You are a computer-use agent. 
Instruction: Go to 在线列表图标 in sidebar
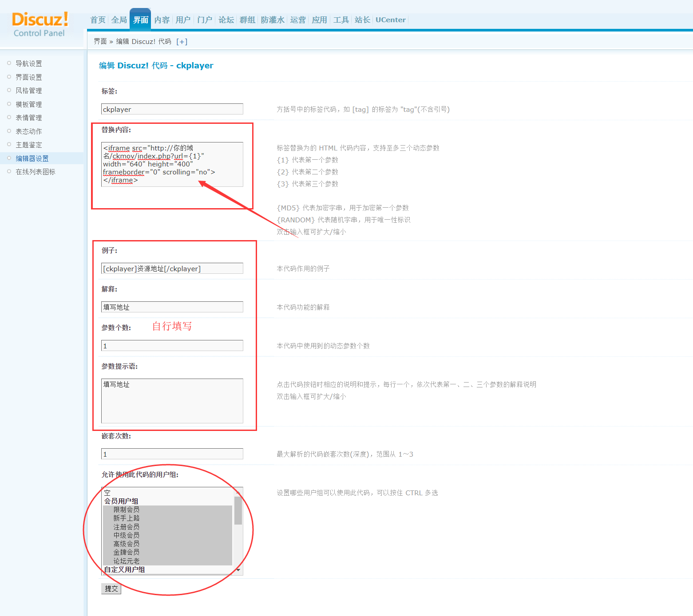36,172
